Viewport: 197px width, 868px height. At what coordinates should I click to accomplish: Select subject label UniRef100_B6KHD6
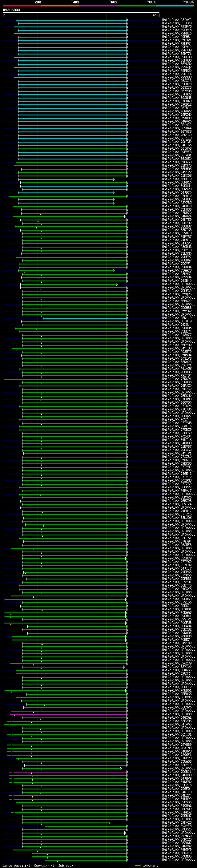(x=177, y=169)
